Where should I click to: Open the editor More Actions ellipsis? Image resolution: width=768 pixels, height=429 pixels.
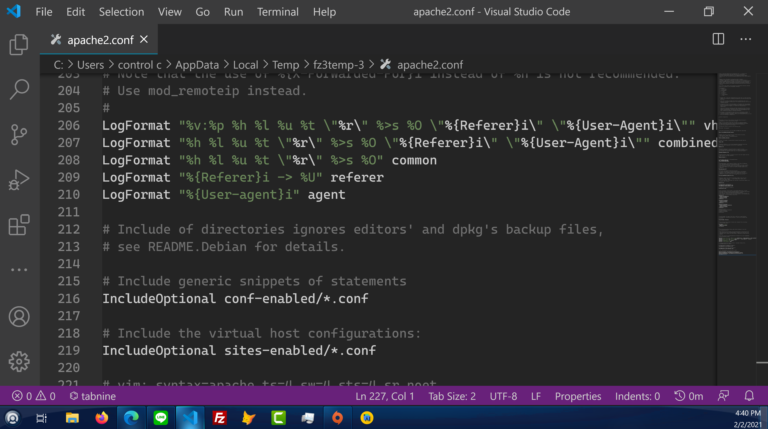pyautogui.click(x=745, y=39)
